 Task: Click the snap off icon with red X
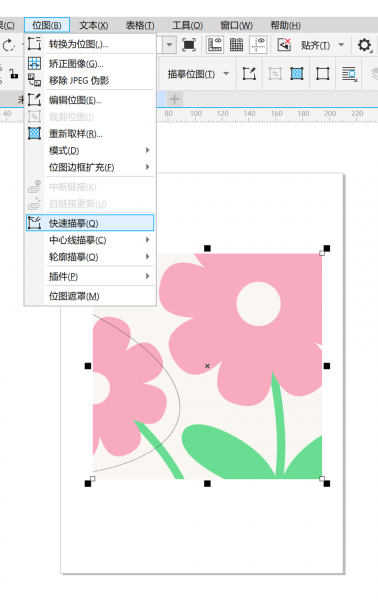284,45
